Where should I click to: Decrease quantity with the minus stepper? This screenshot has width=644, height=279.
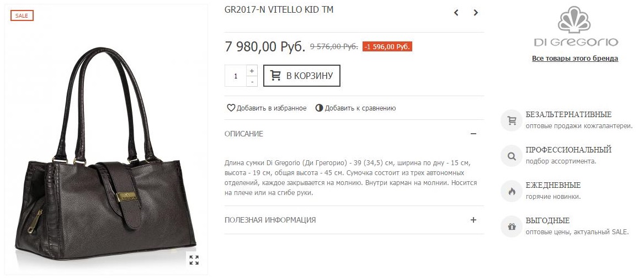click(252, 81)
